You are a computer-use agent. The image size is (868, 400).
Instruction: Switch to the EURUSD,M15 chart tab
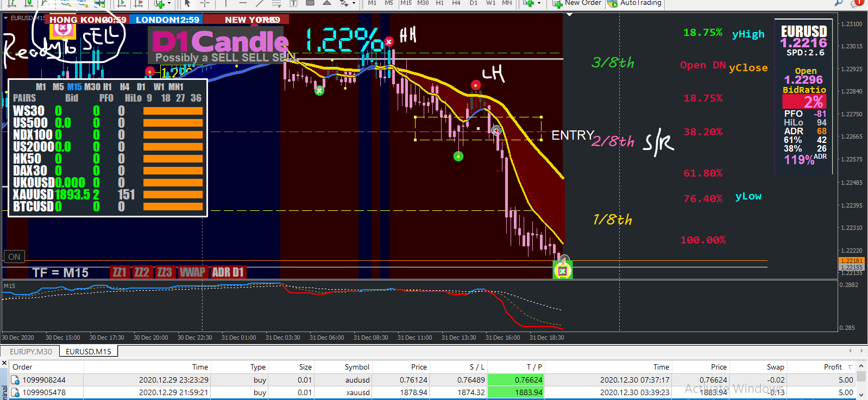tap(89, 352)
